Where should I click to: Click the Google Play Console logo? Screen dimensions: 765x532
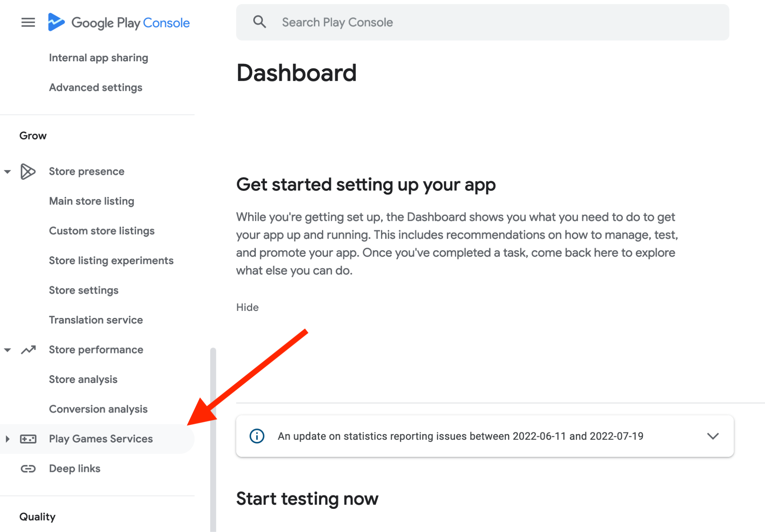(x=119, y=22)
